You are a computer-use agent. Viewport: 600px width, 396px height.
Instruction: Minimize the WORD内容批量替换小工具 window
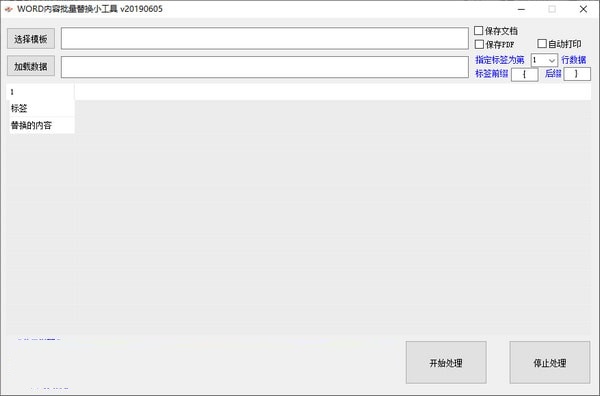click(521, 9)
